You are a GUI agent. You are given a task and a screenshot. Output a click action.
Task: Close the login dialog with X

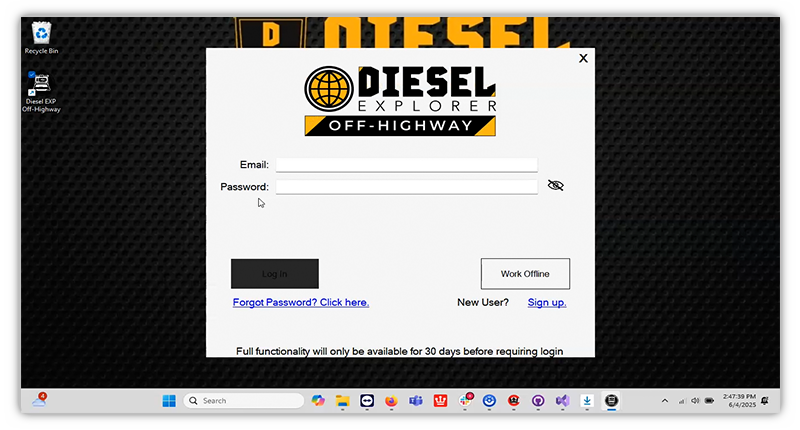coord(583,59)
